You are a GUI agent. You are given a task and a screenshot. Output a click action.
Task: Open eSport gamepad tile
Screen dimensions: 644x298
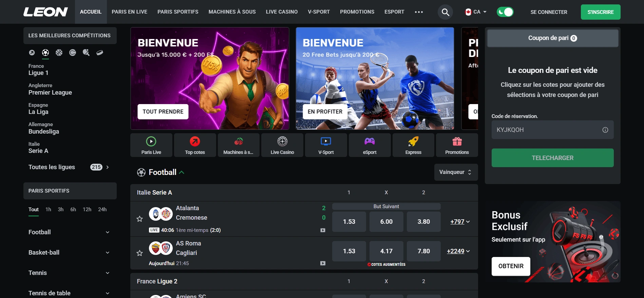tap(370, 145)
